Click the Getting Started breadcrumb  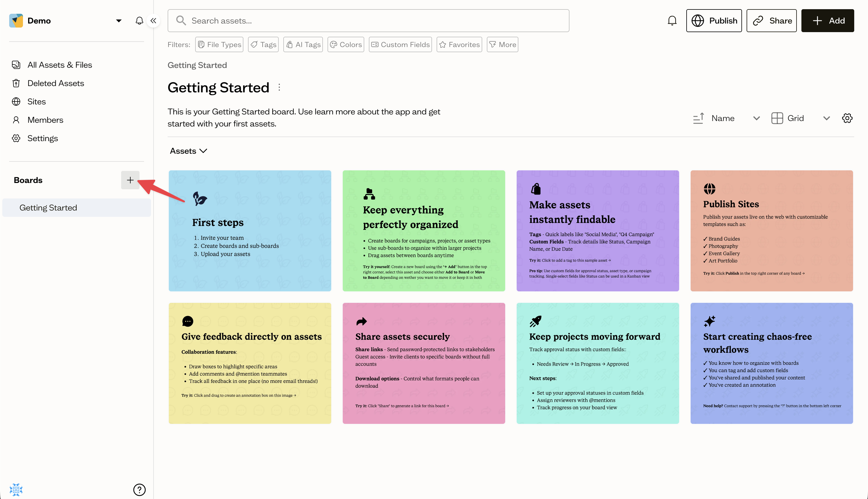pos(197,65)
